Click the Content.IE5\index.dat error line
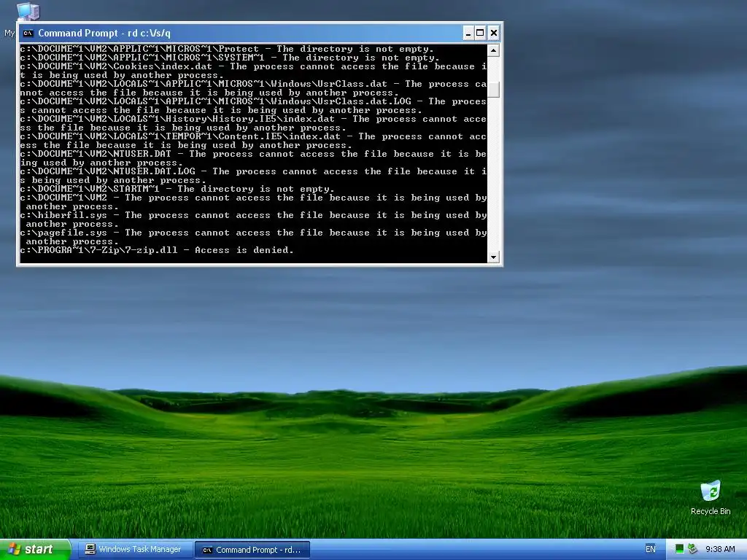747x560 pixels. [253, 141]
